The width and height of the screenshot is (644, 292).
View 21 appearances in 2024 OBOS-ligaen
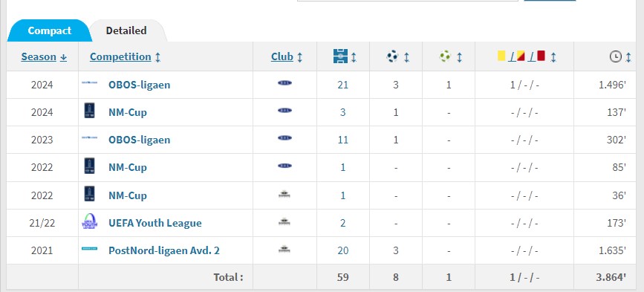[343, 85]
